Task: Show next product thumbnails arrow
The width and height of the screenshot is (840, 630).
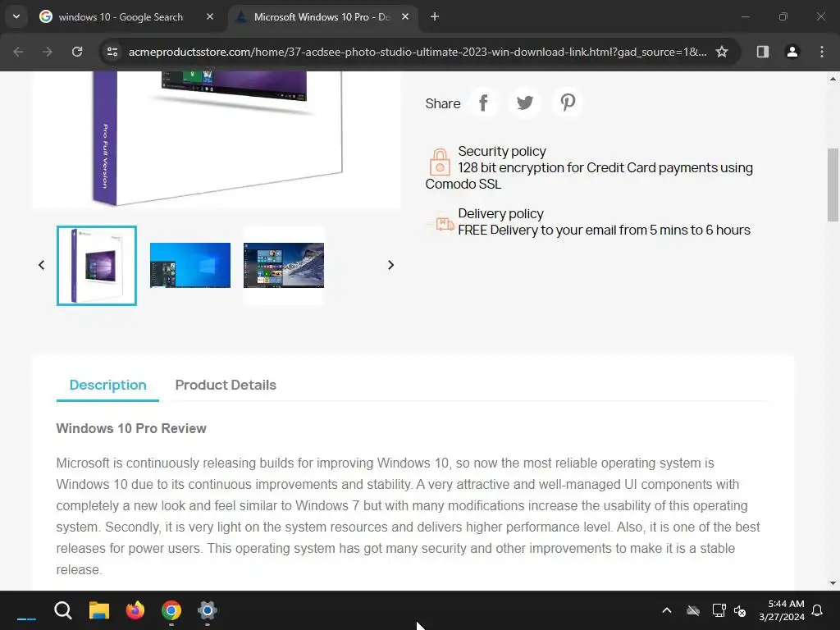Action: [391, 265]
